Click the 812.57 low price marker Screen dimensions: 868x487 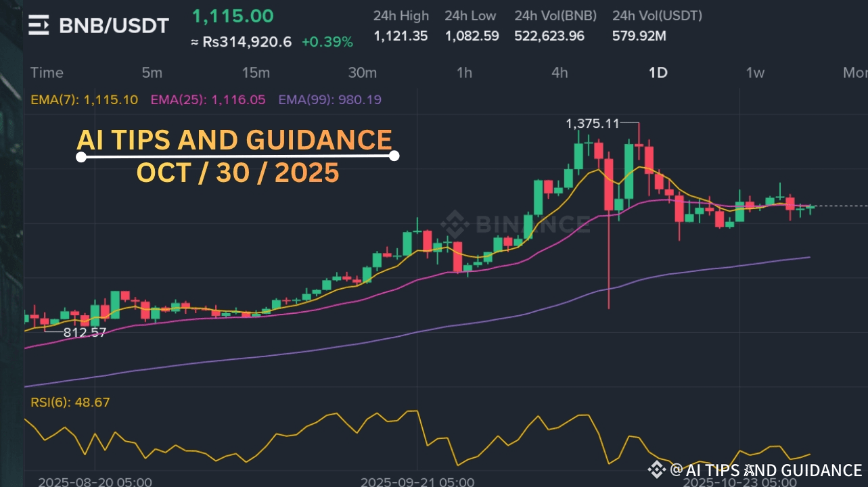85,332
